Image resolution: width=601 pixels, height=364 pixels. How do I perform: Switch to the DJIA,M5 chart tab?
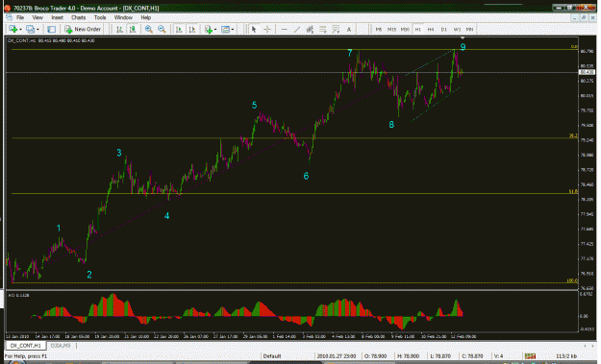pyautogui.click(x=61, y=346)
